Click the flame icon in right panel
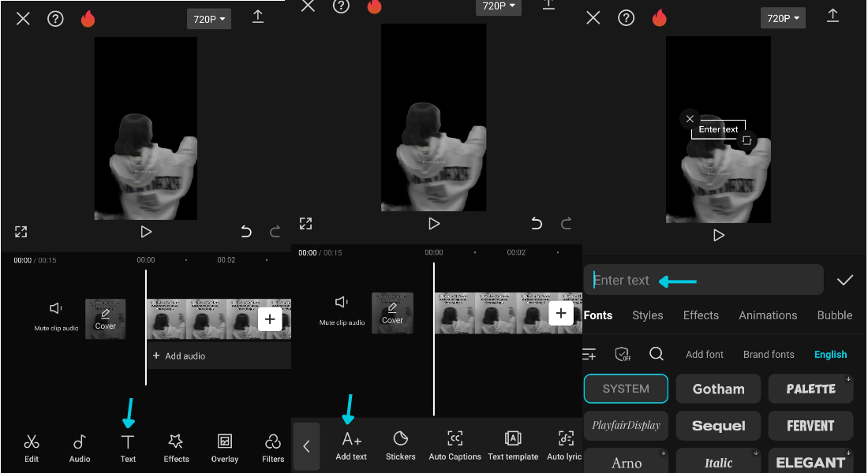The height and width of the screenshot is (473, 868). (x=660, y=18)
